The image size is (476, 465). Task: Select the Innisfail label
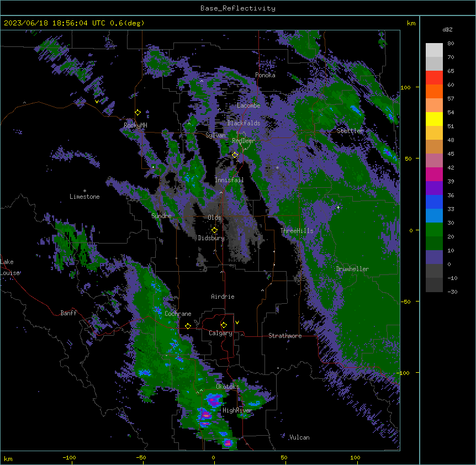tap(229, 180)
